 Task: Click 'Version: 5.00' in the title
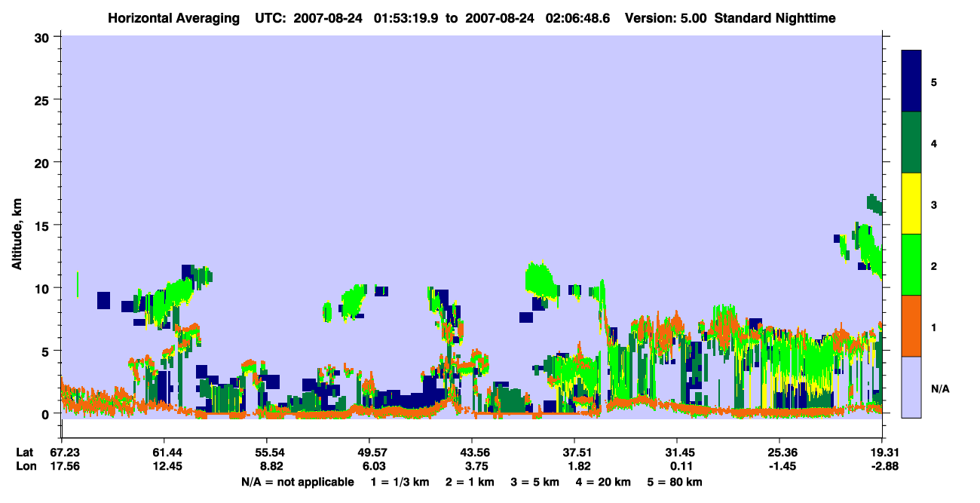[664, 18]
